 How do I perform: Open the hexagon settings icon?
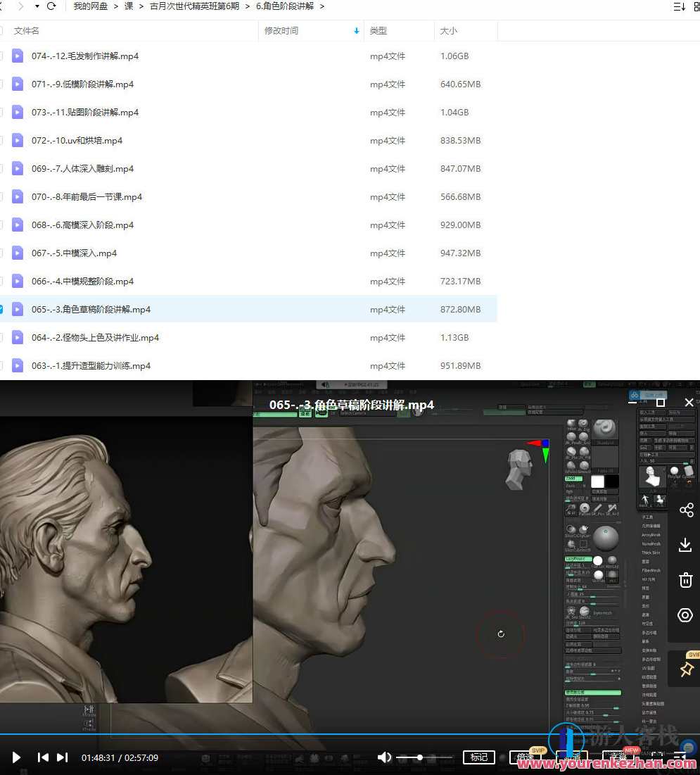[x=685, y=615]
